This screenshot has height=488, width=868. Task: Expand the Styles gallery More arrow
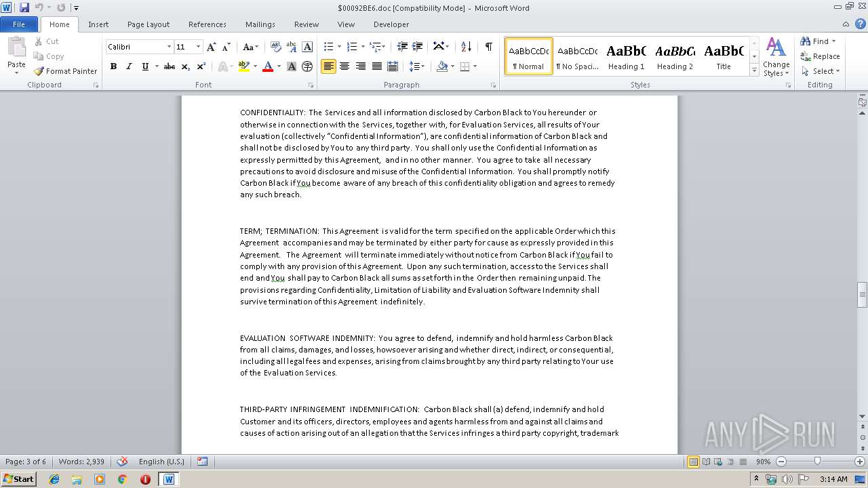pyautogui.click(x=754, y=70)
